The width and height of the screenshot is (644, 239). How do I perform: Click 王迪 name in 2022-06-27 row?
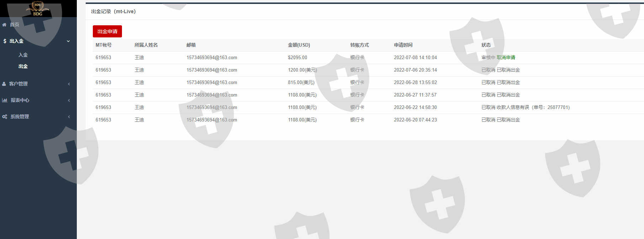[x=139, y=95]
